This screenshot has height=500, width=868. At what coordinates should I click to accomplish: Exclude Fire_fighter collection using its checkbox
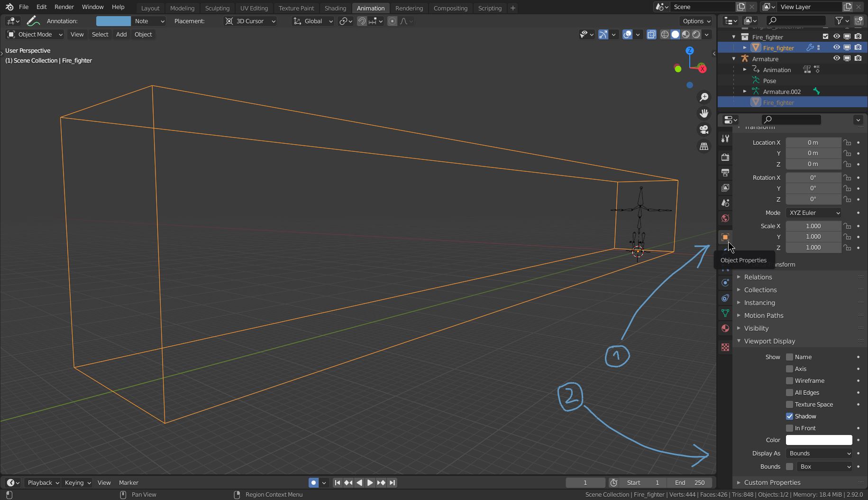point(825,37)
